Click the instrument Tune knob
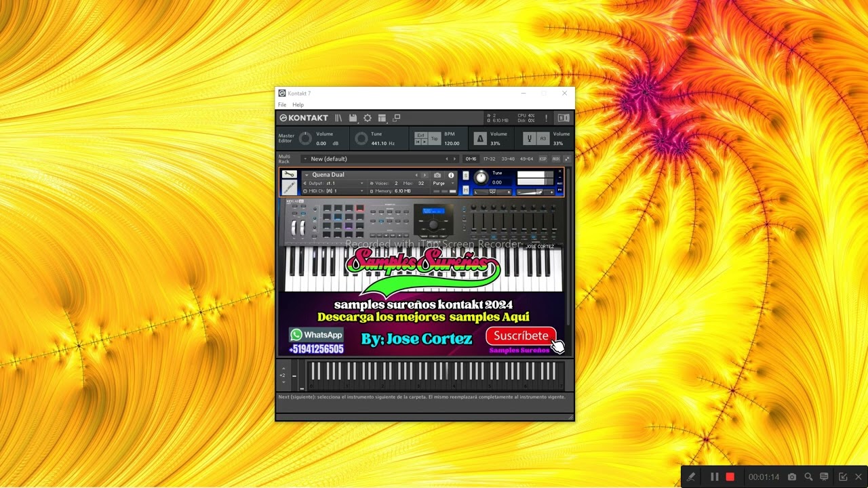868x488 pixels. pyautogui.click(x=481, y=178)
